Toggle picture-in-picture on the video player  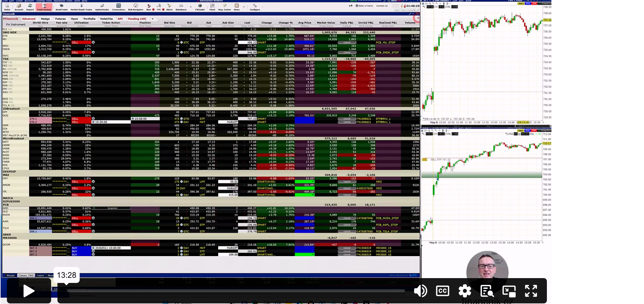[x=509, y=291]
